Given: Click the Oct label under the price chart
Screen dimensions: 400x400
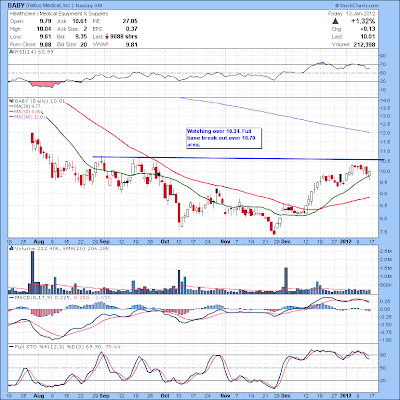Looking at the screenshot, I should [165, 241].
